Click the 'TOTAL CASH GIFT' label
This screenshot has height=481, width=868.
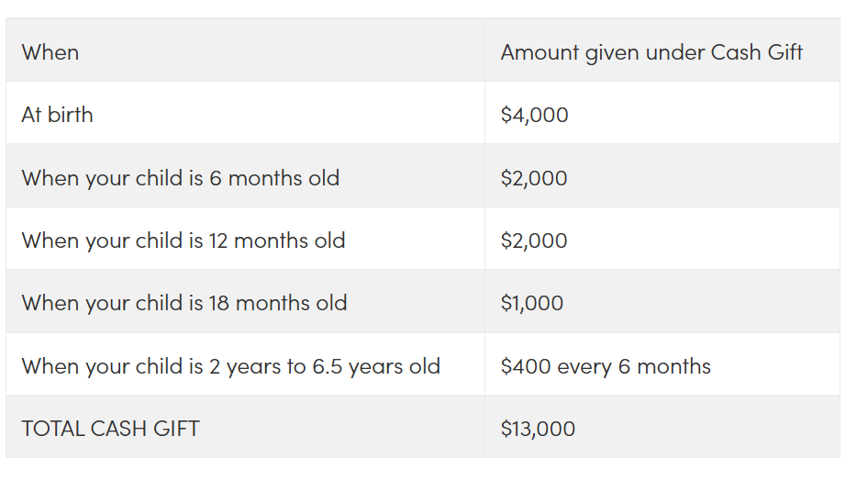click(111, 429)
